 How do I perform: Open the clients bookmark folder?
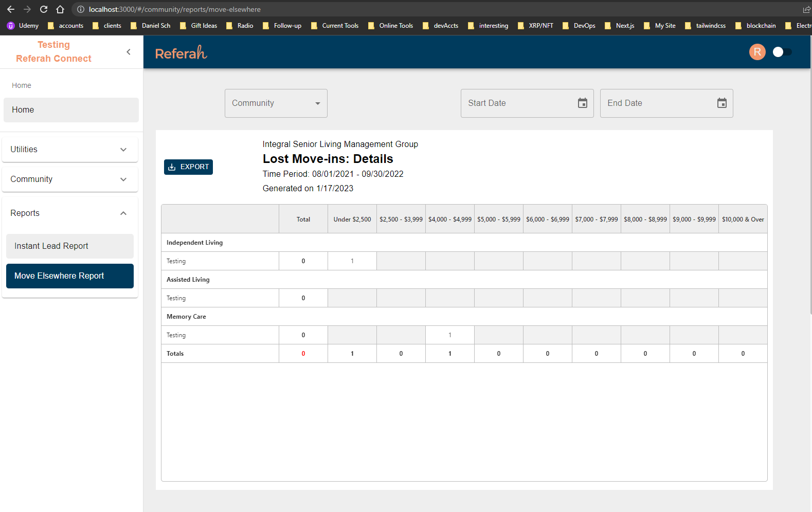(107, 26)
